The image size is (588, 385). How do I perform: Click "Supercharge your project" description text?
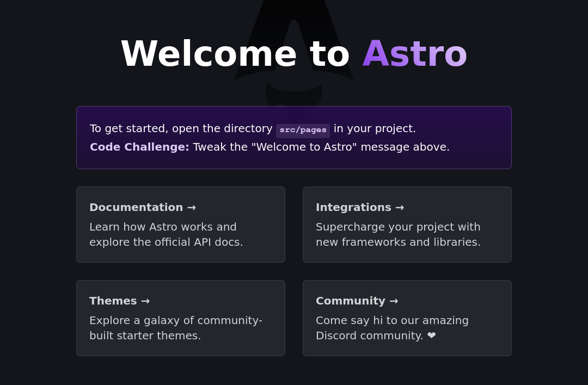point(398,234)
